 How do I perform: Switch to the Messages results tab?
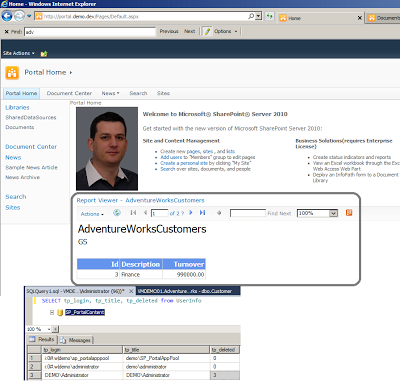(76, 340)
